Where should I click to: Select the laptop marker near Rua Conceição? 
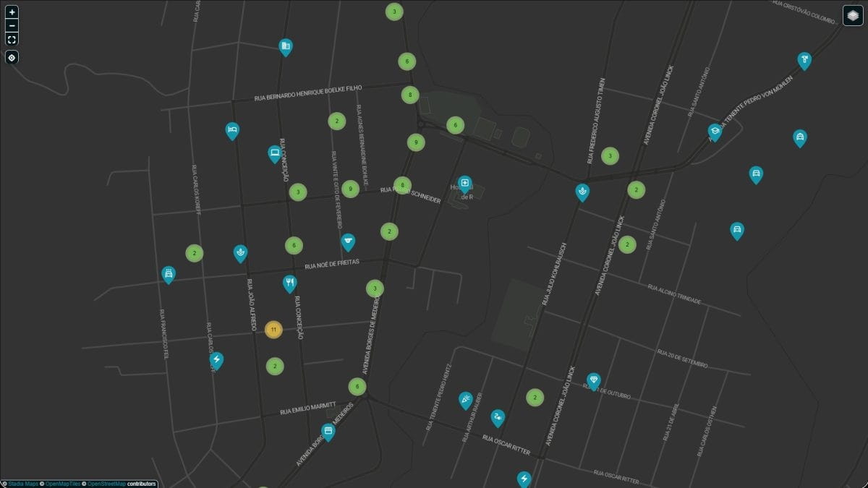click(274, 153)
